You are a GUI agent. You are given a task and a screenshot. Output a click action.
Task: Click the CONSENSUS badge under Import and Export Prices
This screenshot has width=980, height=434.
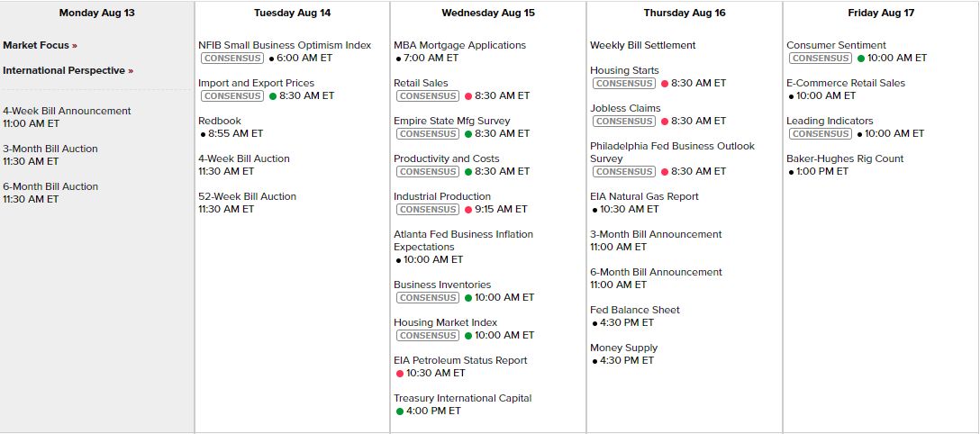[232, 95]
